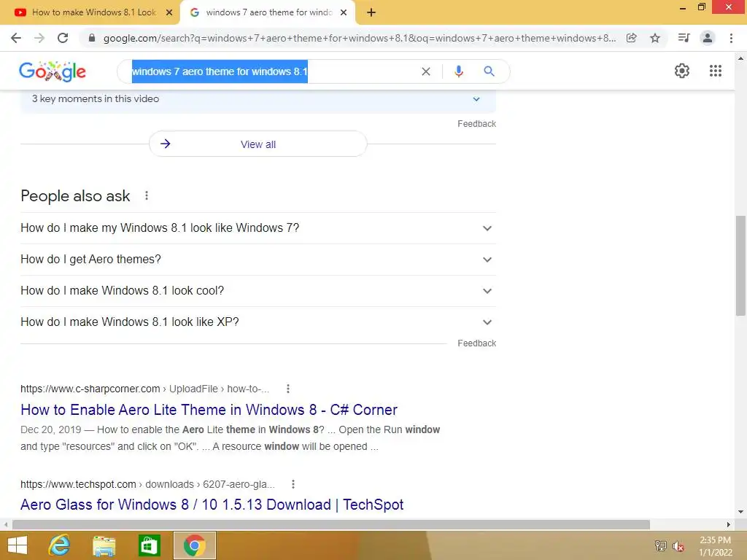The width and height of the screenshot is (747, 560).
Task: Close the YouTube tab
Action: click(169, 12)
